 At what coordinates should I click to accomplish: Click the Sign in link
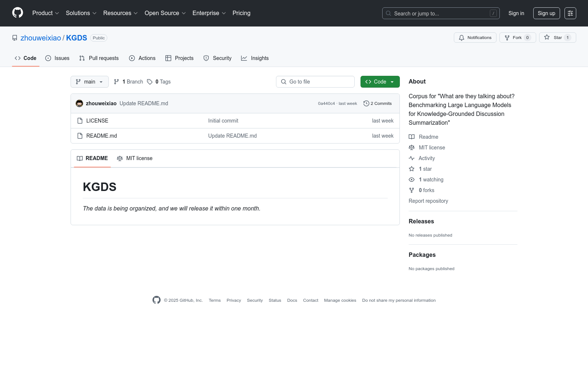pos(516,13)
